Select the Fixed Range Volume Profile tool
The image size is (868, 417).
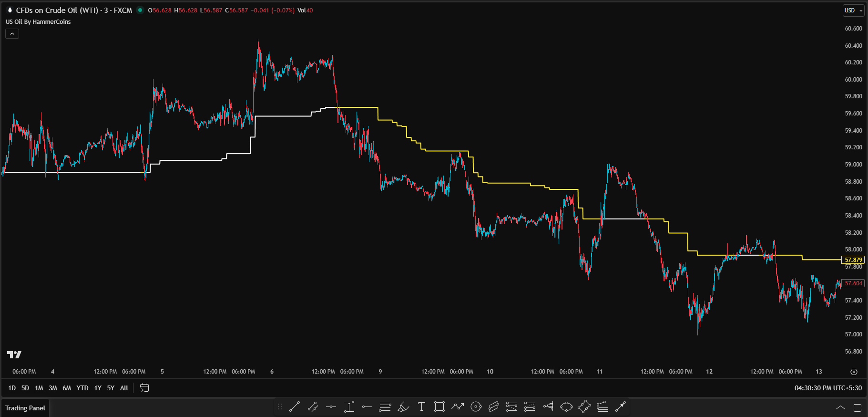point(548,407)
